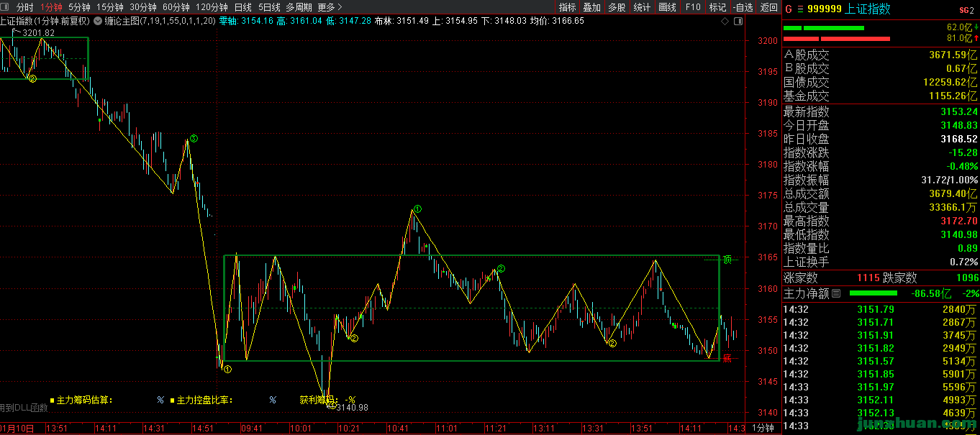Expand the 更多 more periods menu
The height and width of the screenshot is (435, 980).
pos(330,7)
